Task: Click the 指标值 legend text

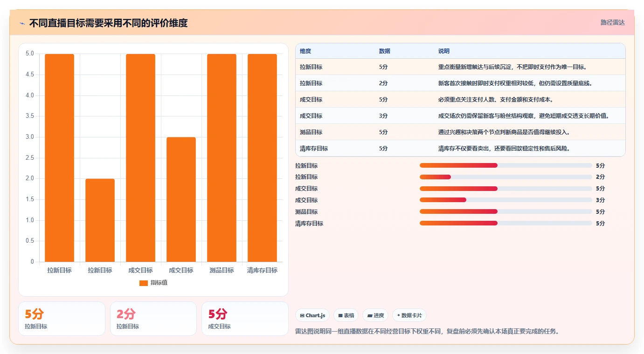Action: click(x=159, y=283)
